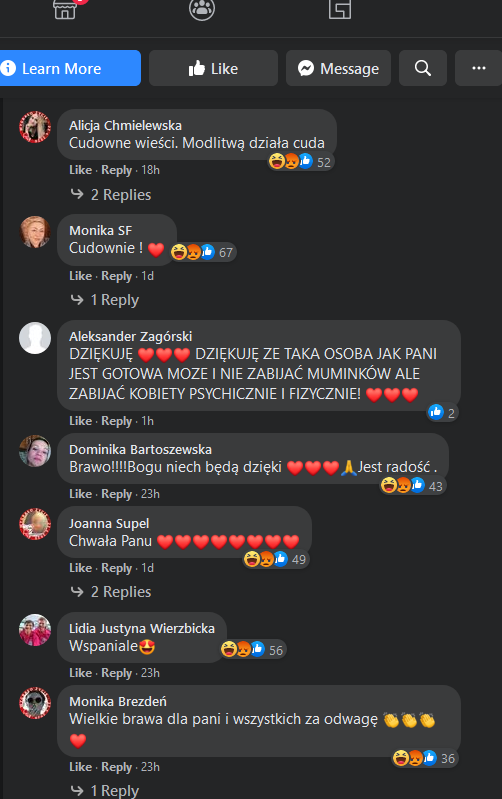This screenshot has height=799, width=502.
Task: Click the Learn More button
Action: click(70, 68)
